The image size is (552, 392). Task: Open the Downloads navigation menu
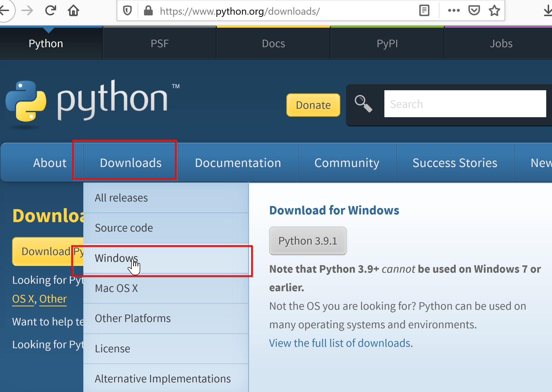click(131, 163)
